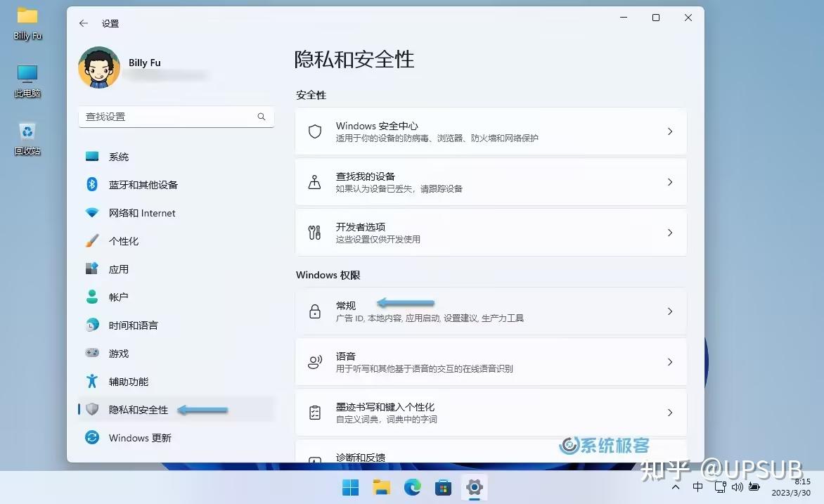Open 查找我的设备 settings
The height and width of the screenshot is (504, 824).
click(x=490, y=182)
